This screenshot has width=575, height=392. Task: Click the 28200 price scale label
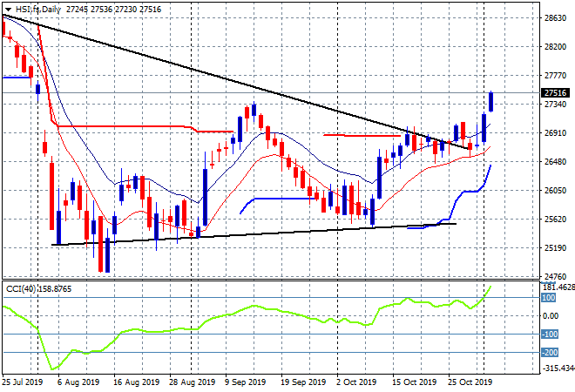click(555, 46)
